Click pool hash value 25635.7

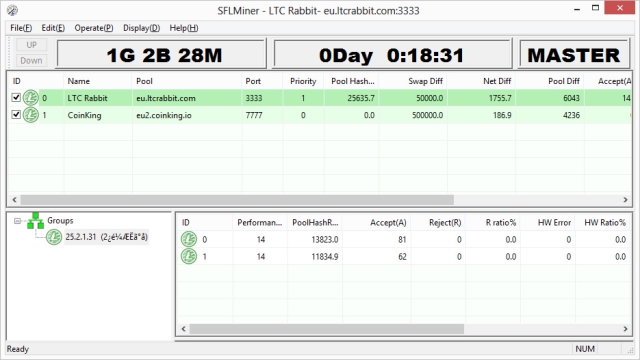tap(361, 98)
